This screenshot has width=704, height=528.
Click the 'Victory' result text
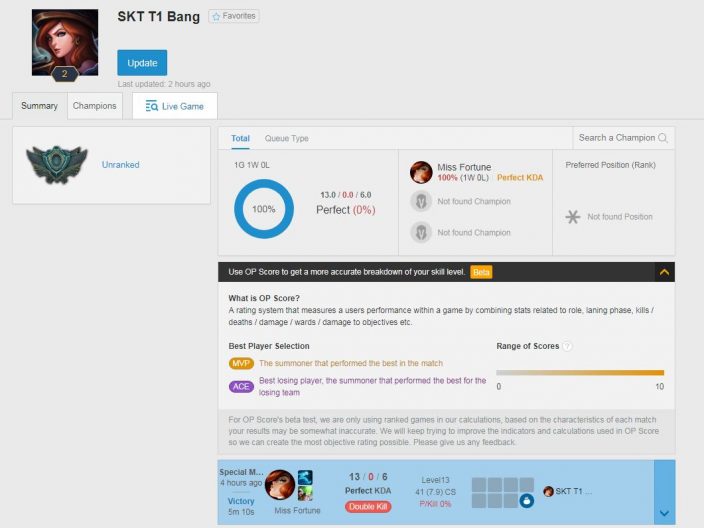(241, 501)
